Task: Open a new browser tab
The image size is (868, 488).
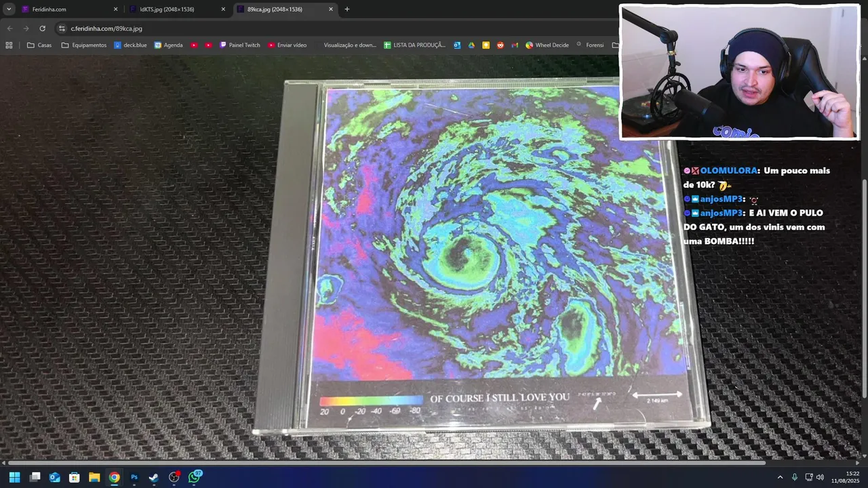Action: pyautogui.click(x=347, y=9)
